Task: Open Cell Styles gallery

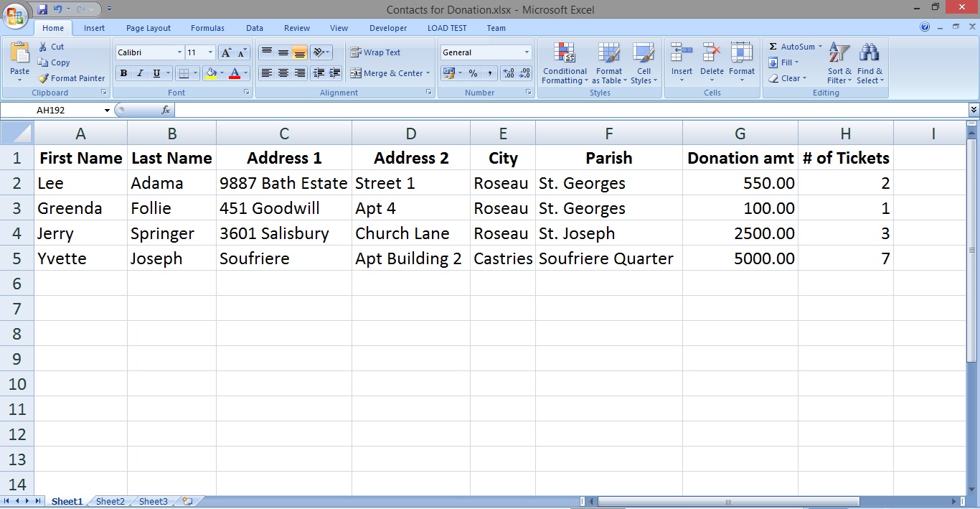Action: tap(644, 63)
